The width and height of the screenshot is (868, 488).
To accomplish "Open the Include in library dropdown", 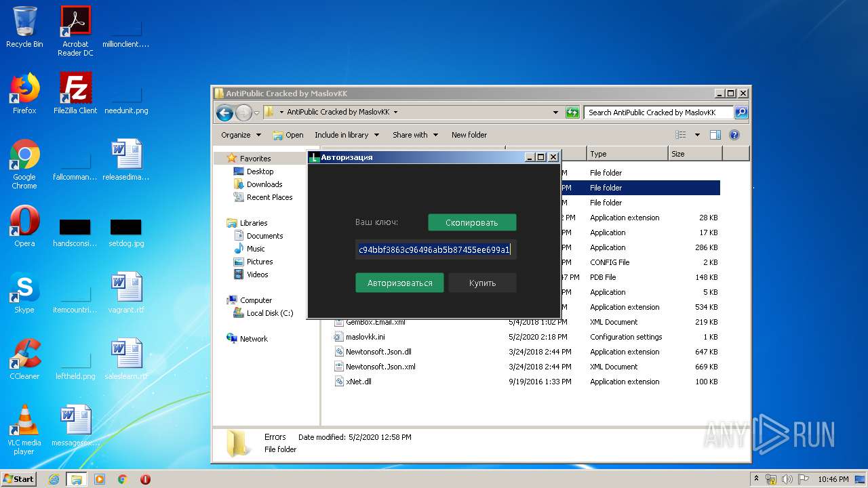I will (347, 135).
